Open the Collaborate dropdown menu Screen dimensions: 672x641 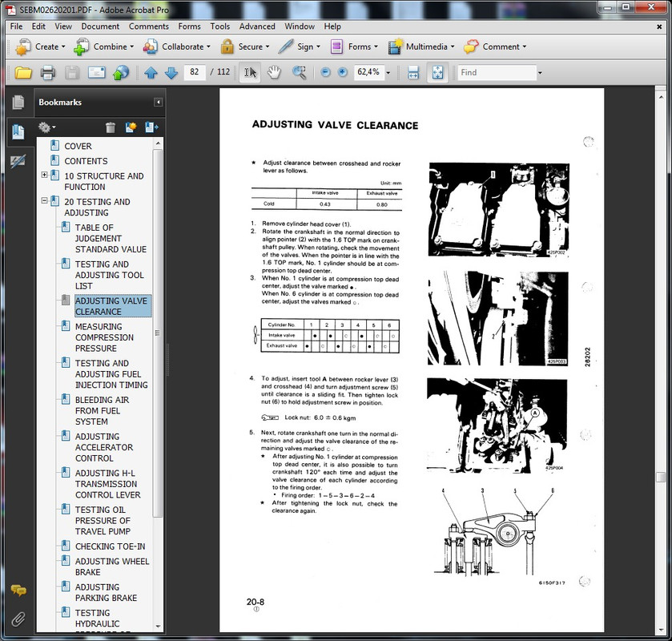tap(176, 46)
